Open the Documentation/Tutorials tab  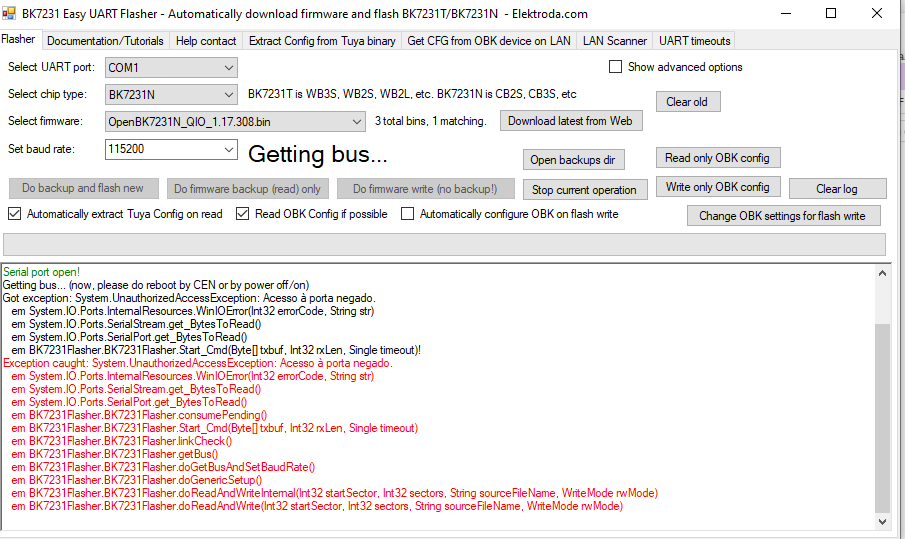click(105, 41)
